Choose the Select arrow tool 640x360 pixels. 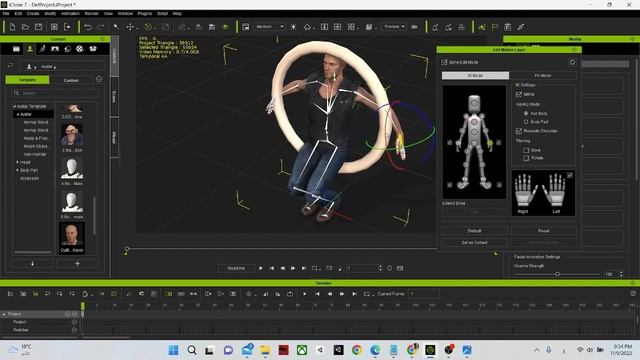click(x=116, y=27)
